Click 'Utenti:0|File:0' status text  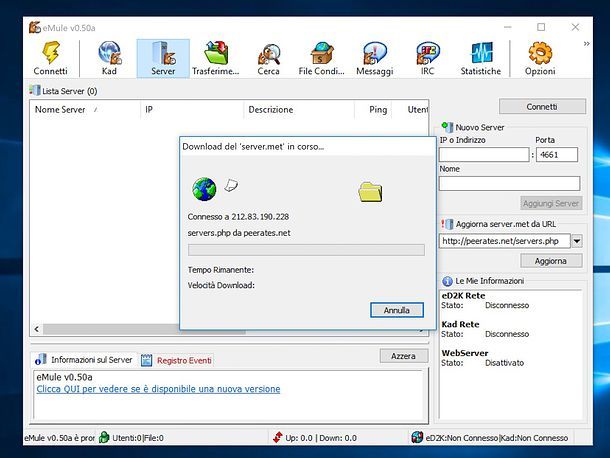[x=138, y=438]
